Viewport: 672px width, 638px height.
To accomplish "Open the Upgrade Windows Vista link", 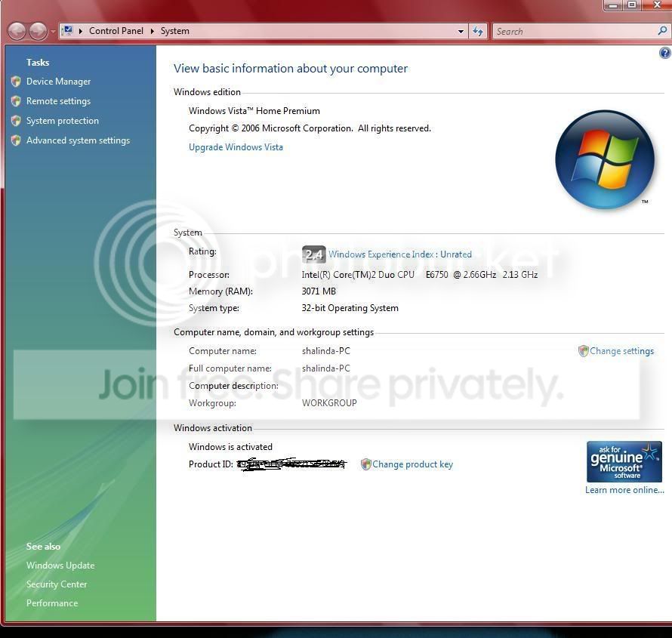I will point(236,147).
